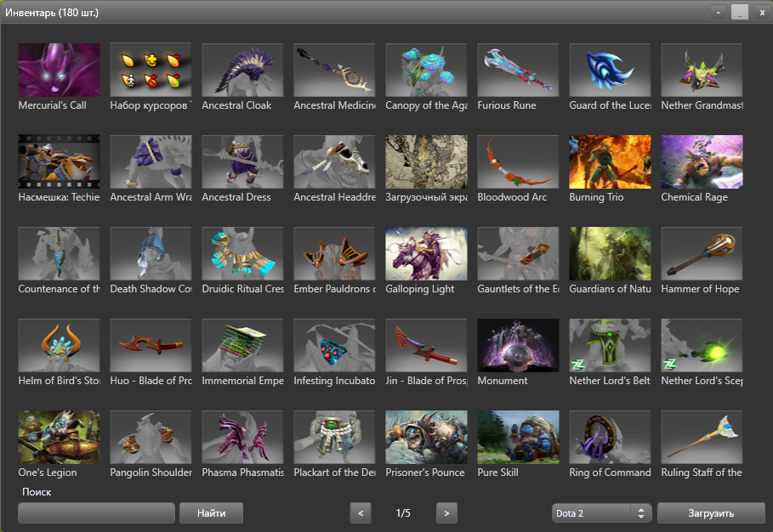Click the Bloodwood Arc label

tap(512, 197)
